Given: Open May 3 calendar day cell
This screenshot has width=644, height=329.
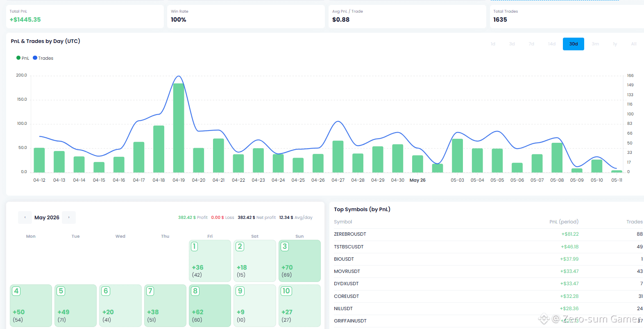Looking at the screenshot, I should (x=299, y=261).
